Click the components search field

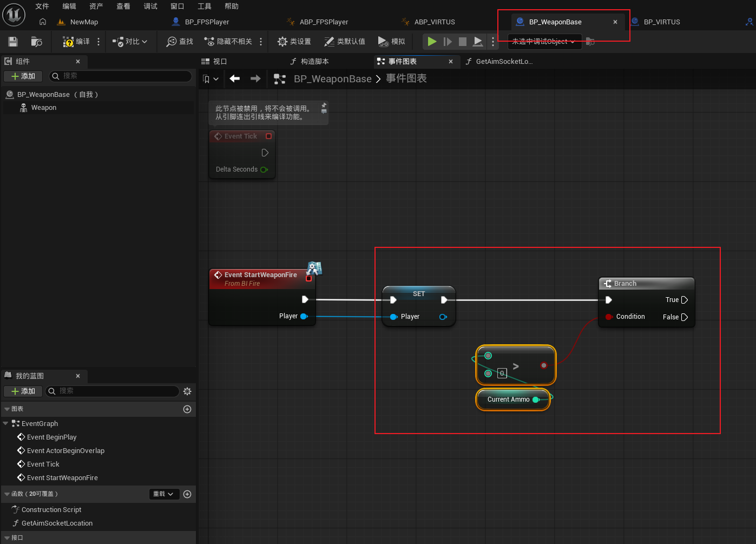point(120,76)
